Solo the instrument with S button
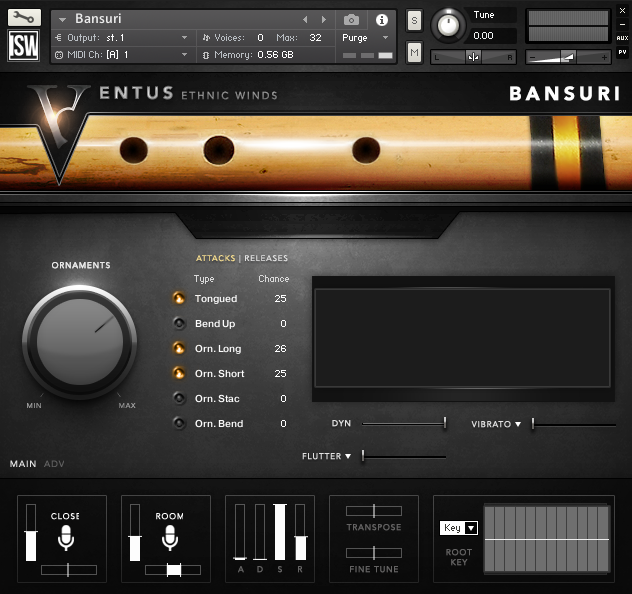The image size is (632, 594). coord(414,22)
